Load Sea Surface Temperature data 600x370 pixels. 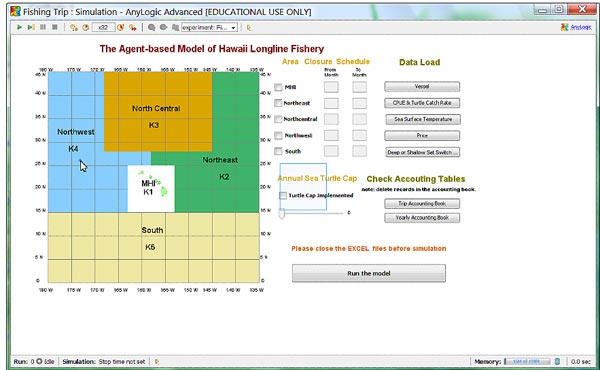coord(423,119)
